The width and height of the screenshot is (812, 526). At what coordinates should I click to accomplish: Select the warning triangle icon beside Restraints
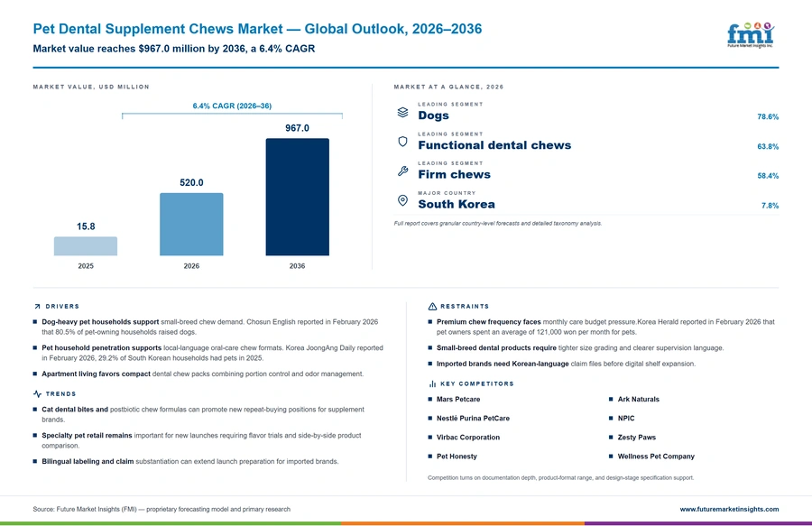pos(432,307)
